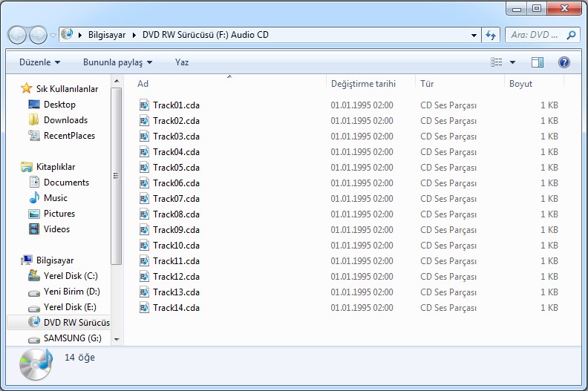Select the Track14.cda file

click(176, 308)
